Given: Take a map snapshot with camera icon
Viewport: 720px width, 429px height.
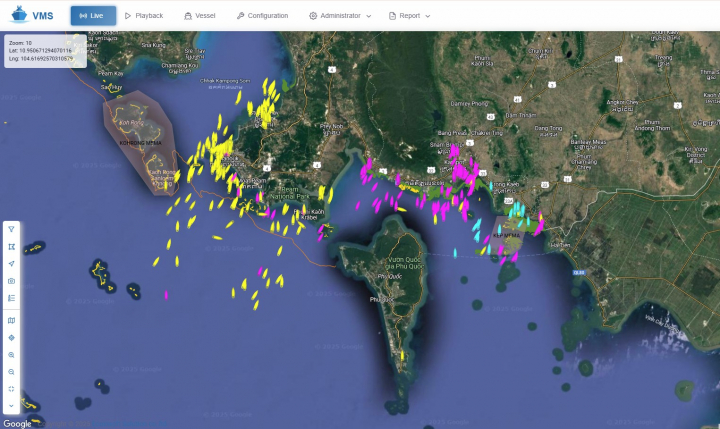Looking at the screenshot, I should (11, 281).
